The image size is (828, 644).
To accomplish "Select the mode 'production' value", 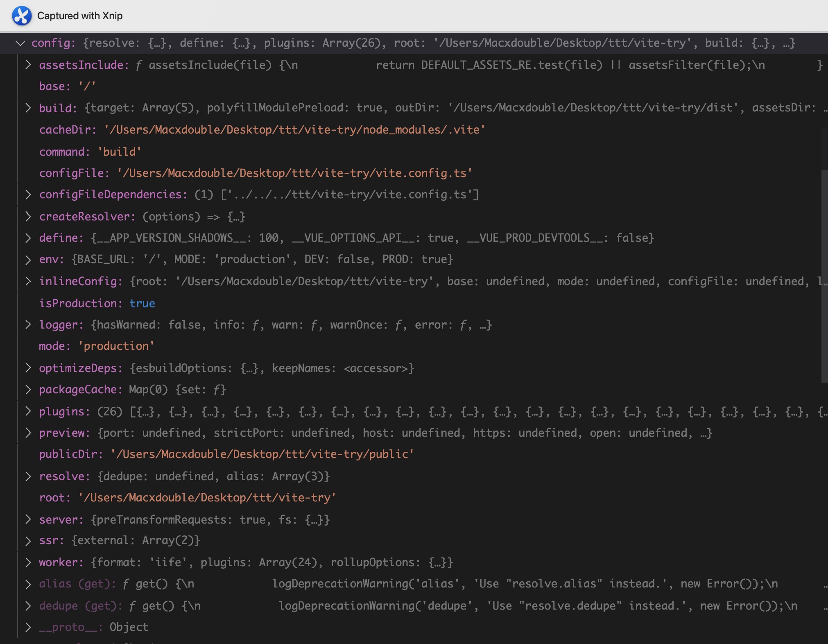I will click(x=117, y=346).
